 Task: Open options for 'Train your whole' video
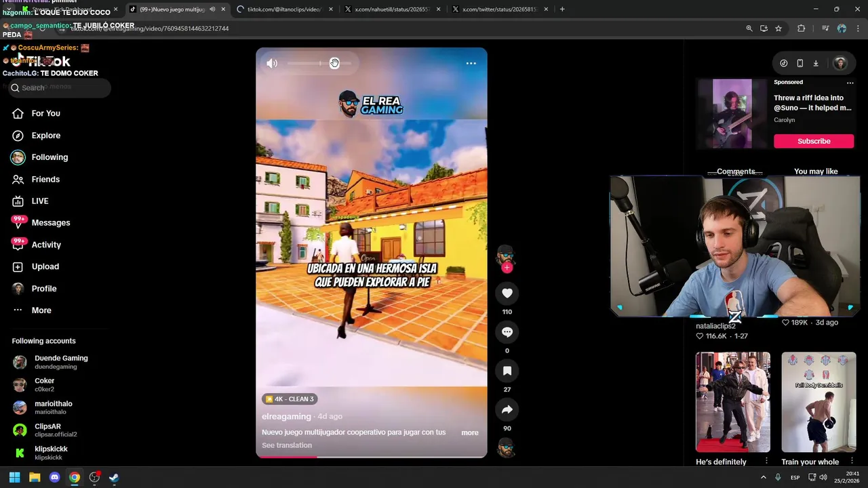coord(852,461)
